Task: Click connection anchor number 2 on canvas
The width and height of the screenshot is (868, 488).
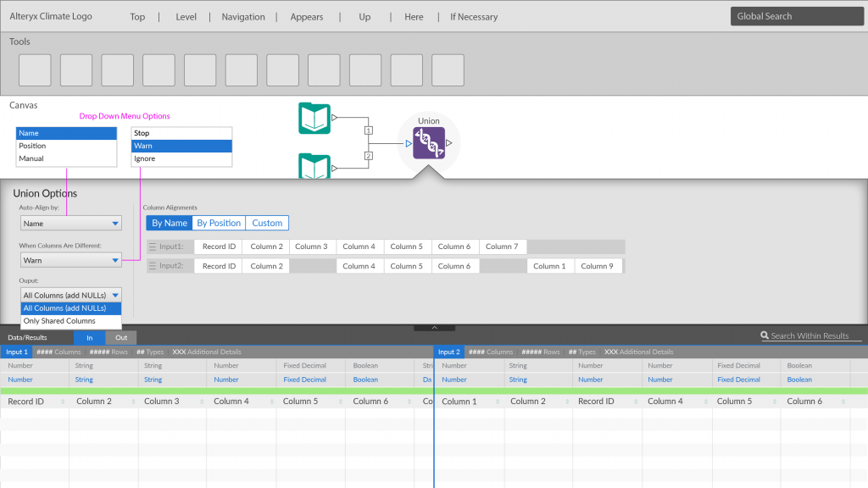Action: [368, 156]
